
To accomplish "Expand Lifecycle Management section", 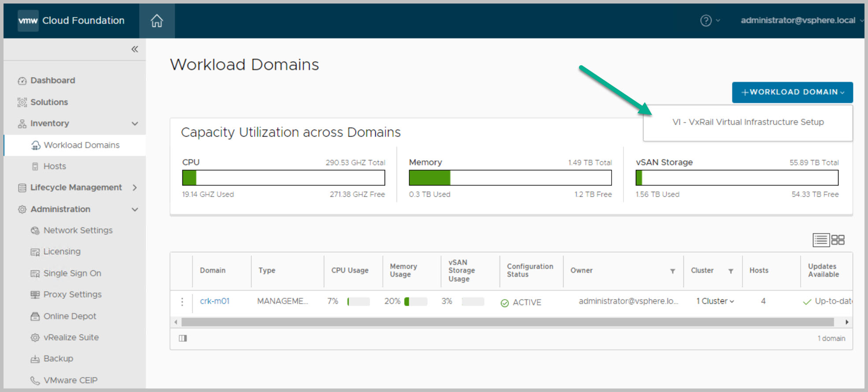I will point(135,188).
